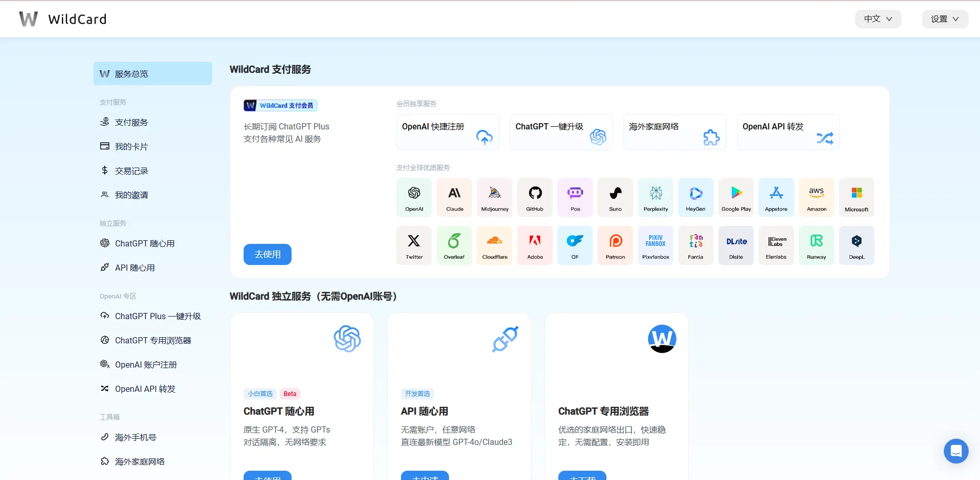The height and width of the screenshot is (480, 980).
Task: Open the Suno service tile
Action: [x=615, y=197]
